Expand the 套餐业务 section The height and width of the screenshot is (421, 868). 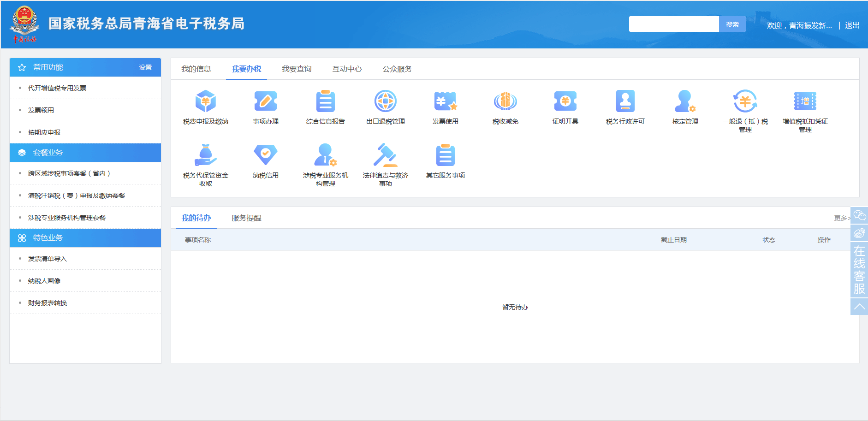pos(85,153)
